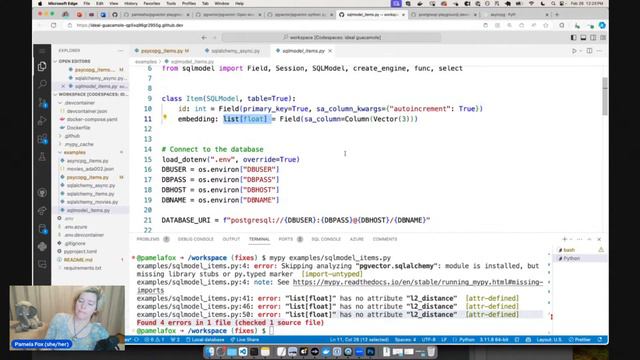Open the Remote Explorer view at activity bar bottom
This screenshot has height=360, width=640.
42,264
